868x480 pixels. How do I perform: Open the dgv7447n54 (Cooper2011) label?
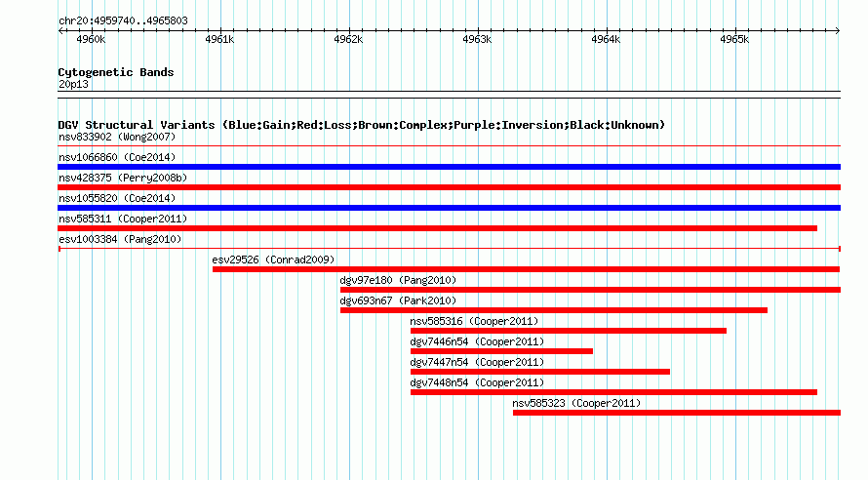[477, 362]
